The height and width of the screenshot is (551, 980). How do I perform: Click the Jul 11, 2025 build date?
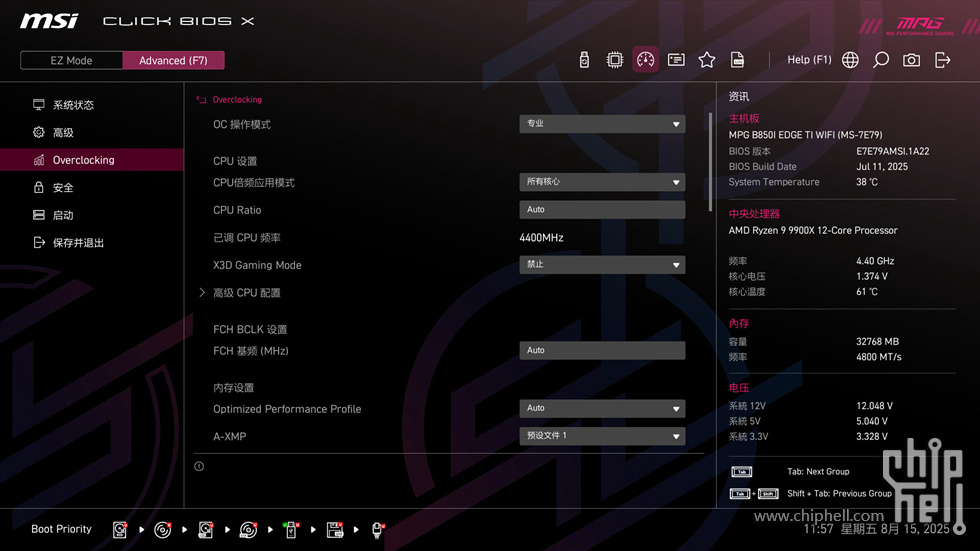[882, 167]
